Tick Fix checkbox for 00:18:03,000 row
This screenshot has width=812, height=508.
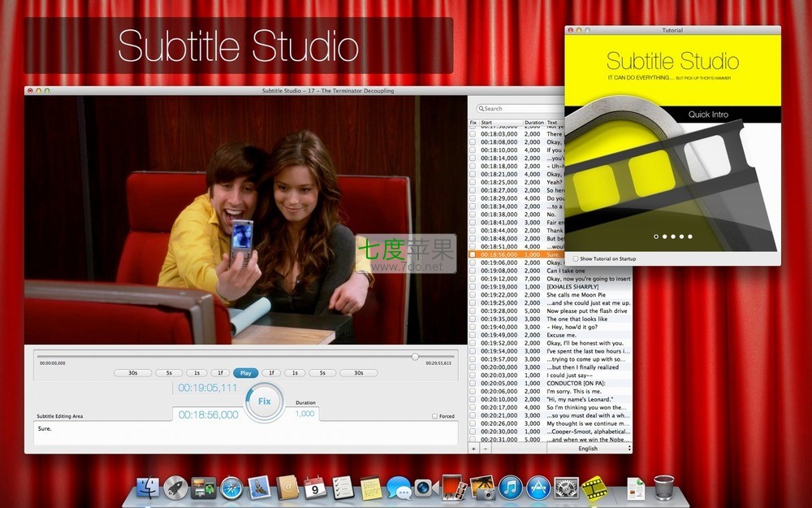tap(473, 134)
